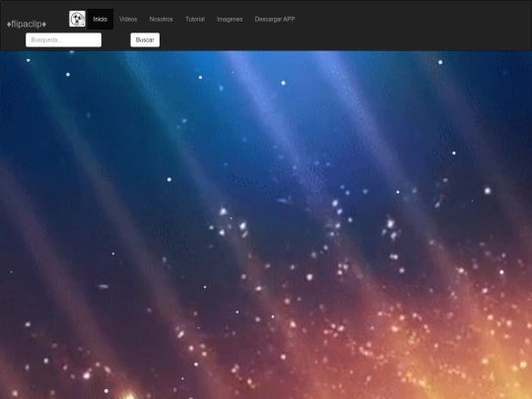Go to the Videos page
Image resolution: width=532 pixels, height=399 pixels.
[128, 20]
